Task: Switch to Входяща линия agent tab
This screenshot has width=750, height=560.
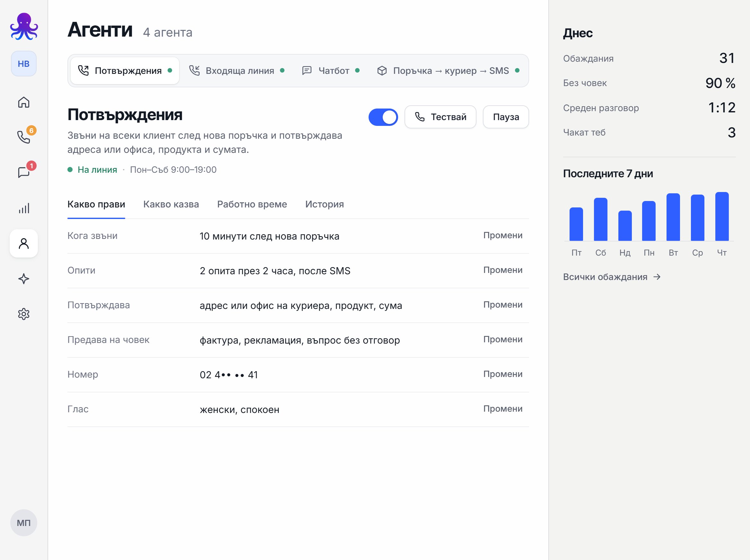Action: click(237, 71)
